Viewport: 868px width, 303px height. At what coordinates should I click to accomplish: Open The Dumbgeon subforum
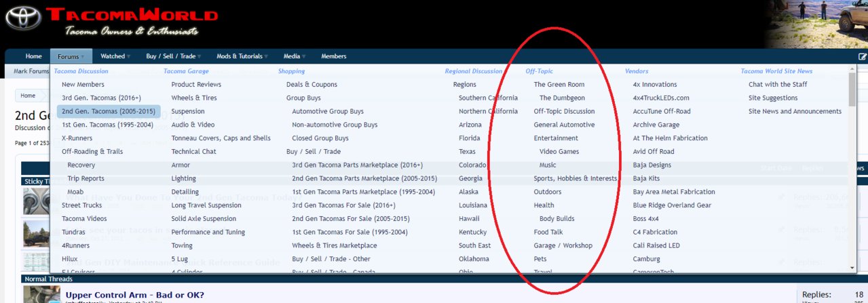(x=562, y=98)
